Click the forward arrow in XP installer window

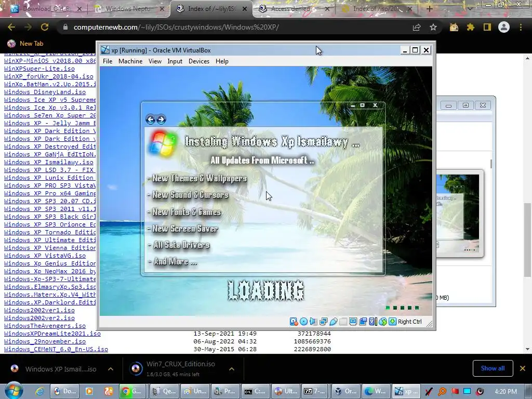coord(161,119)
